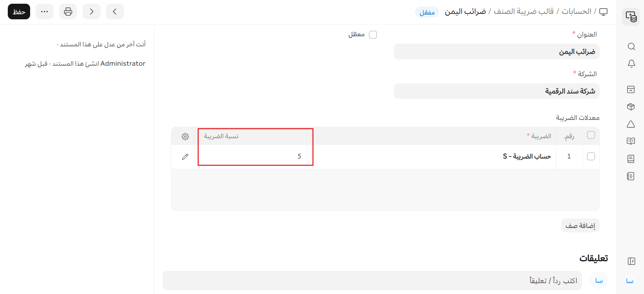The width and height of the screenshot is (644, 294).
Task: Open the three-dots more actions menu
Action: [44, 12]
